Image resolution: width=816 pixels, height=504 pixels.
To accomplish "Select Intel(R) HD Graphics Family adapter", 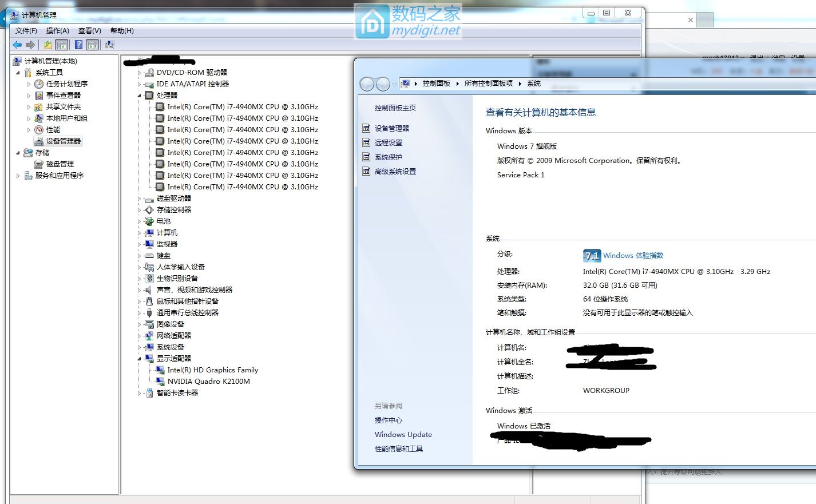I will [x=213, y=370].
